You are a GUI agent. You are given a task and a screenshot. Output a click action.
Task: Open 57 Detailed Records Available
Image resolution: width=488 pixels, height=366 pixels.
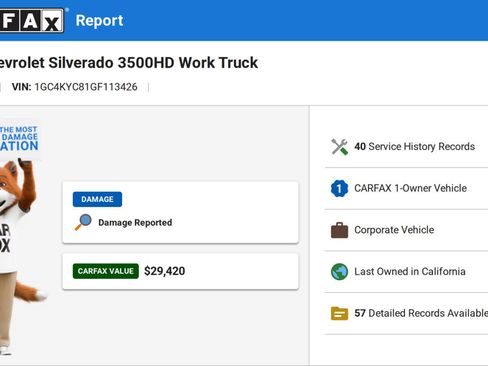click(x=406, y=313)
